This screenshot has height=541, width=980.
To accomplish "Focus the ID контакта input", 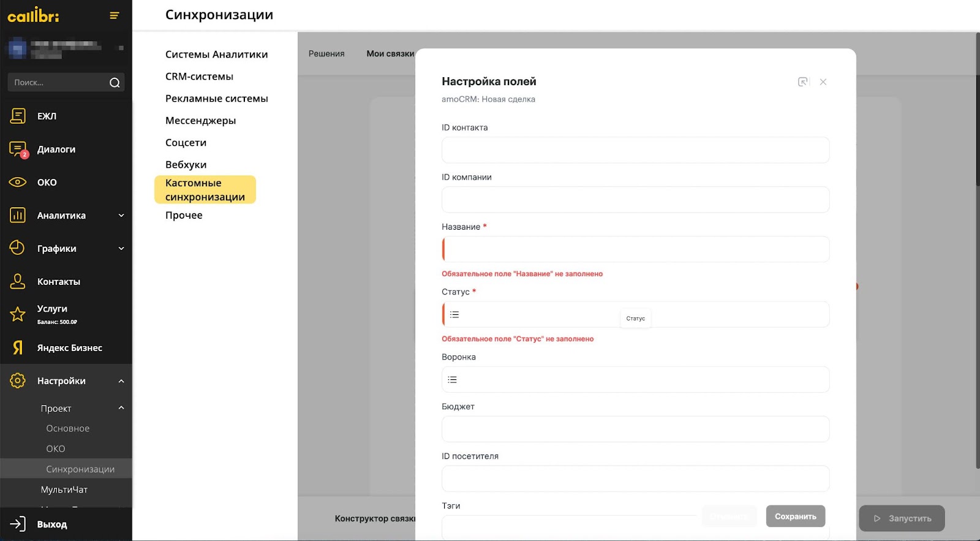I will pyautogui.click(x=636, y=150).
